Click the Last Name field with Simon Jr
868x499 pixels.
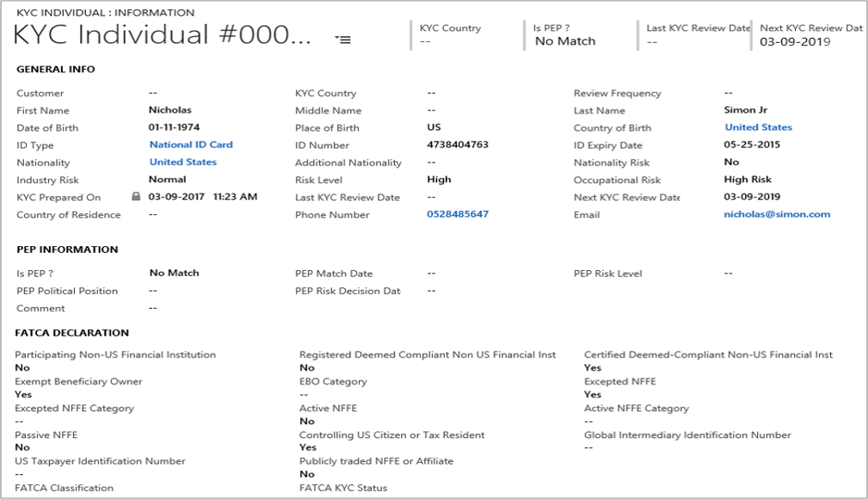click(x=746, y=110)
